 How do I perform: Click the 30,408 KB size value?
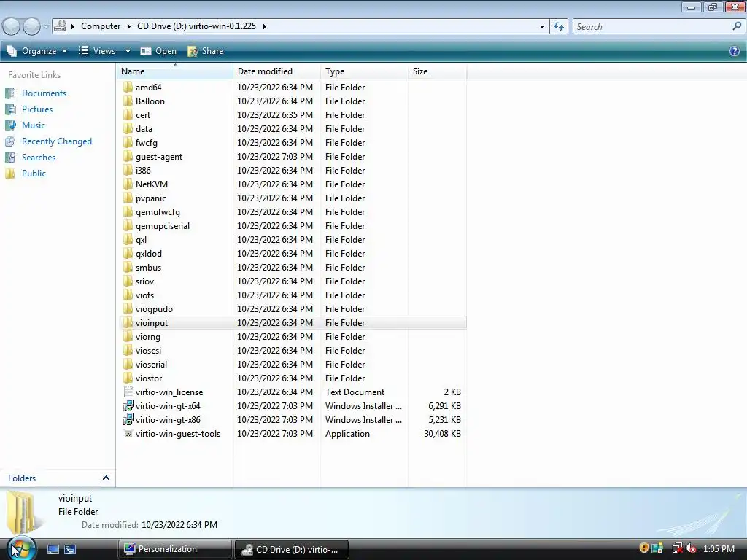[442, 434]
